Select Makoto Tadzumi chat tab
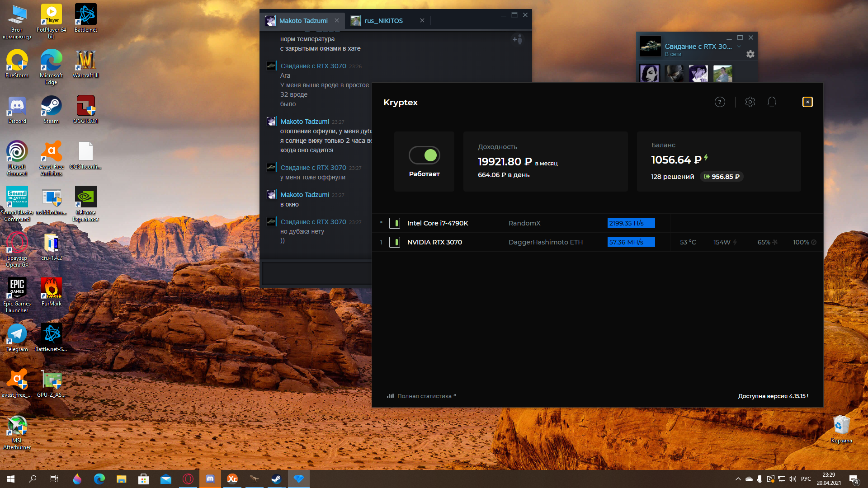 (x=303, y=21)
